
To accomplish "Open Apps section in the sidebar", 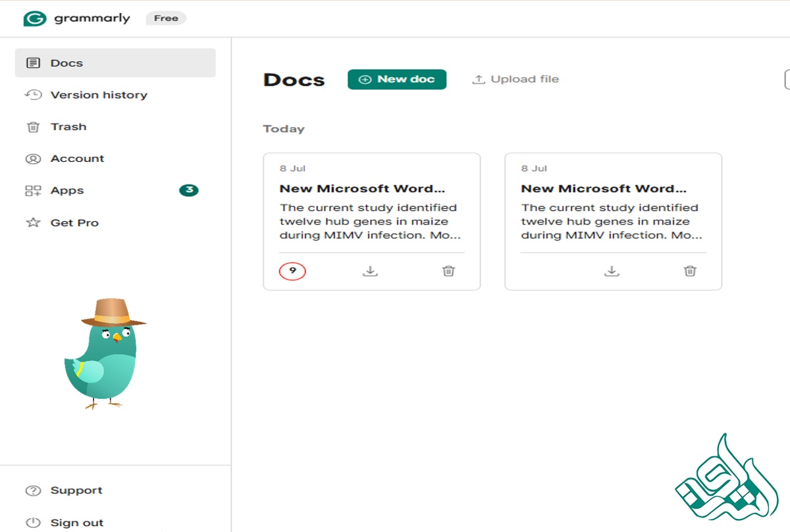I will tap(67, 190).
